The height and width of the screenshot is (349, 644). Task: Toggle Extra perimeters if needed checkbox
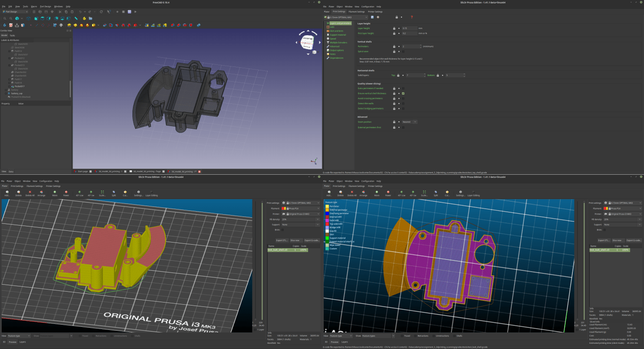(x=403, y=88)
